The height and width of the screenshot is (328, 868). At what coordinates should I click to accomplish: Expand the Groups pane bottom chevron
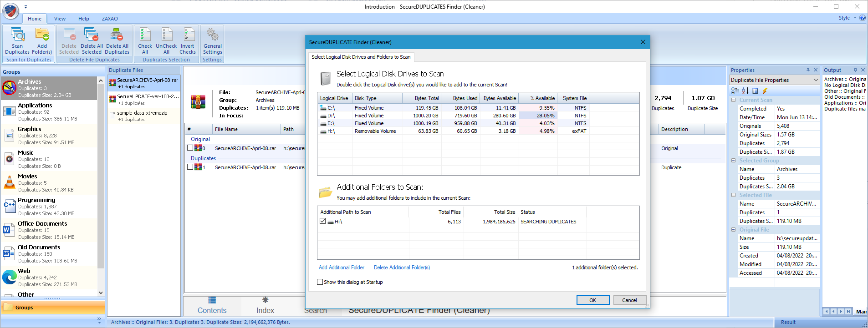point(99,320)
